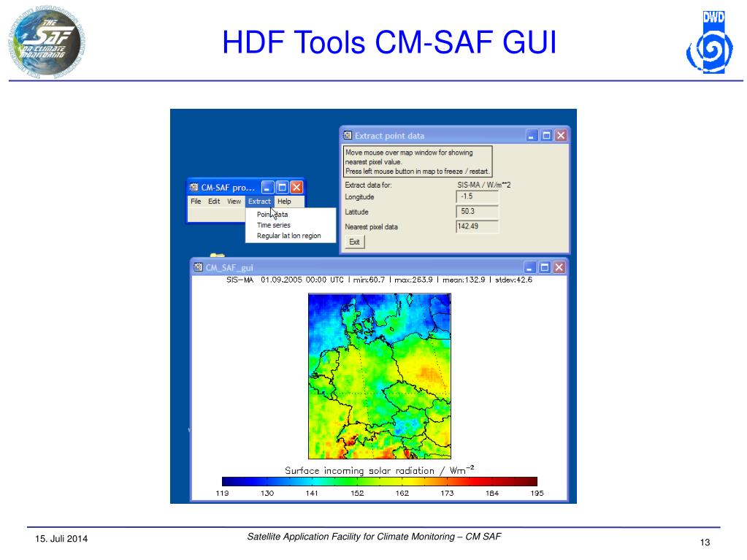Open the File menu in CM-SAF window

pos(196,202)
